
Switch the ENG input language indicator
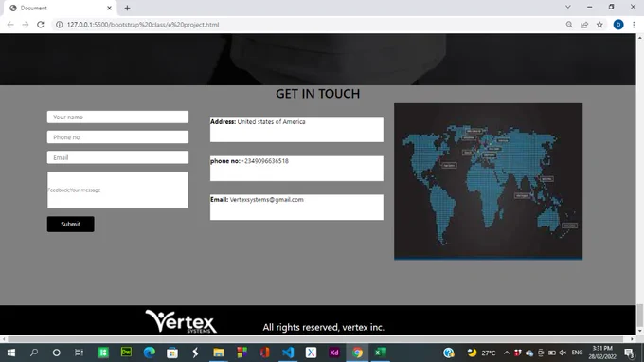(x=577, y=353)
